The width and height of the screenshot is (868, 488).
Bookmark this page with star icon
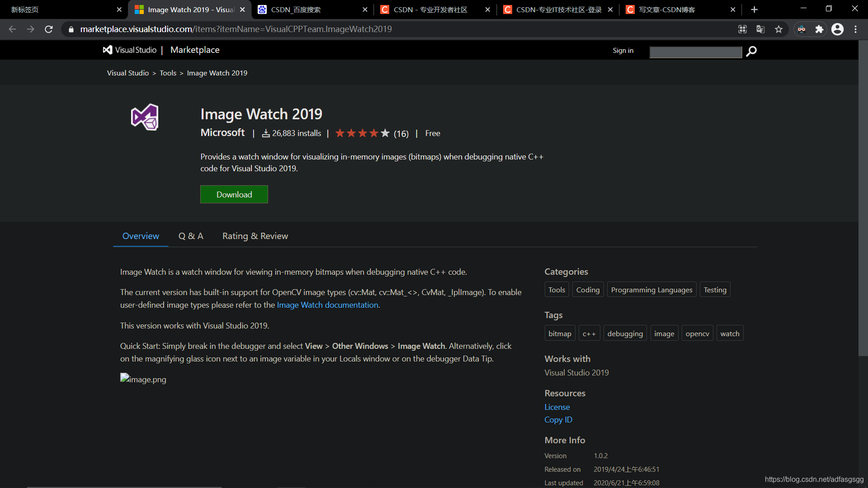click(778, 29)
